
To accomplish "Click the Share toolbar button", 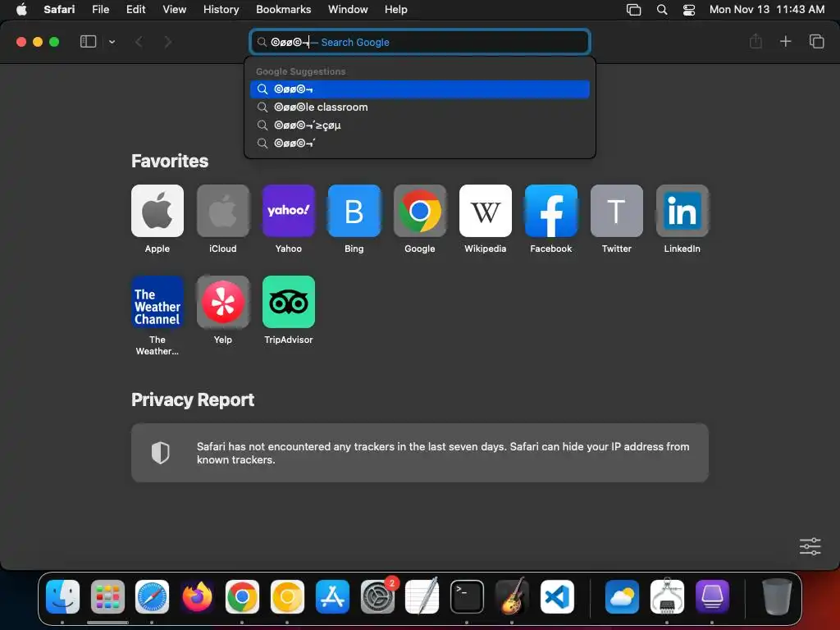I will coord(756,41).
